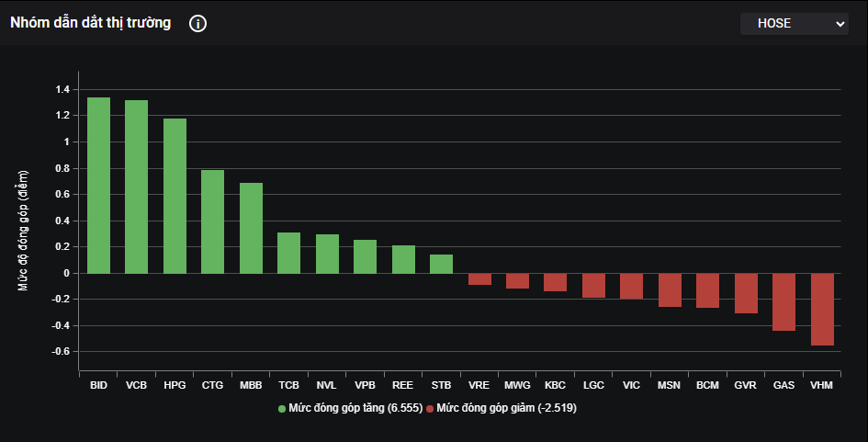
Task: Click the STB green bar
Action: coord(441,264)
